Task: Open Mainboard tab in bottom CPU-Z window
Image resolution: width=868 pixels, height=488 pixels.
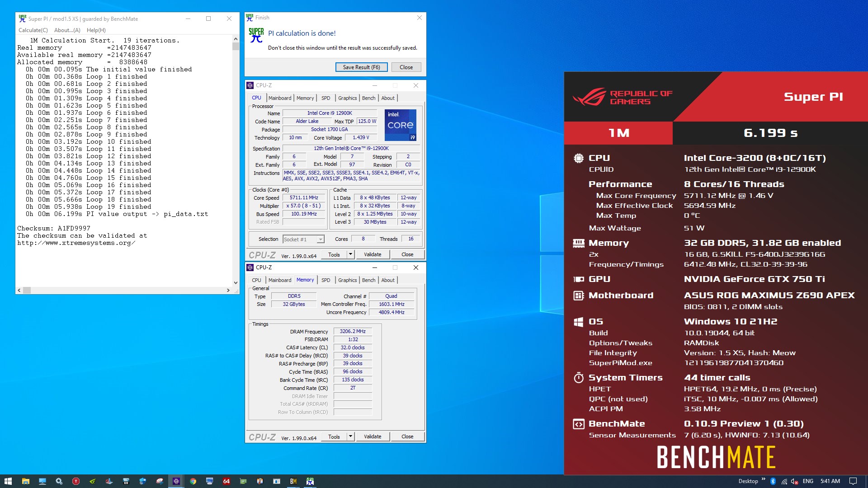Action: click(x=280, y=280)
